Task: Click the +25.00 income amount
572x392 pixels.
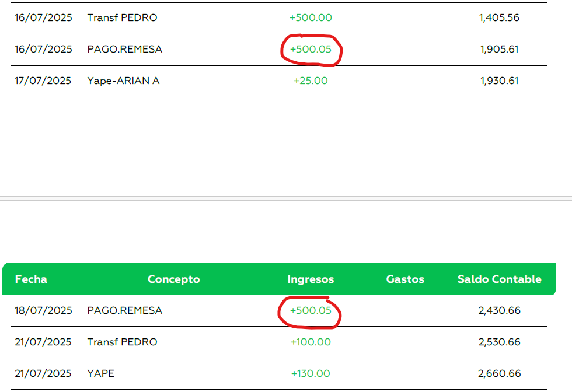Action: pos(311,81)
